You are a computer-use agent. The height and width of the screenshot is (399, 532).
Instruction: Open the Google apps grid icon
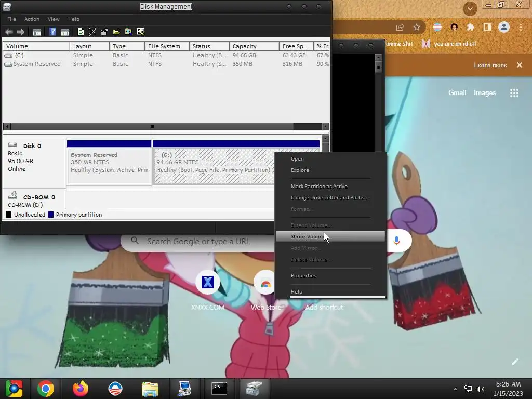click(514, 93)
